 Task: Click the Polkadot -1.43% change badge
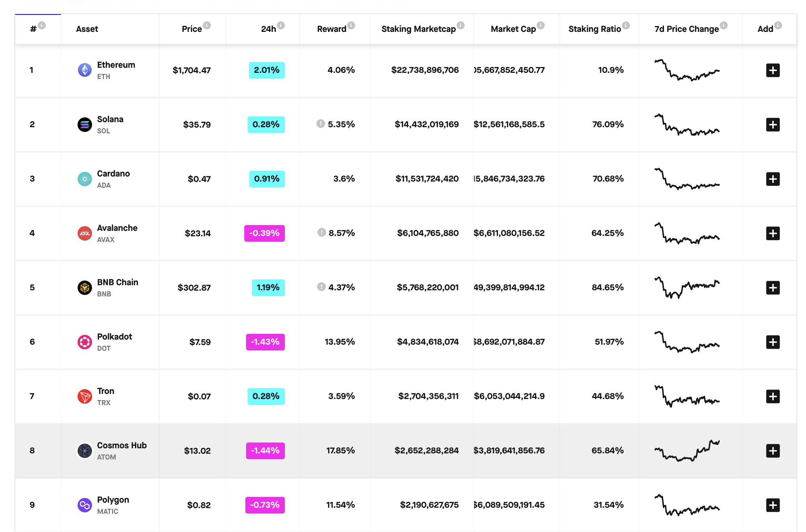[265, 342]
